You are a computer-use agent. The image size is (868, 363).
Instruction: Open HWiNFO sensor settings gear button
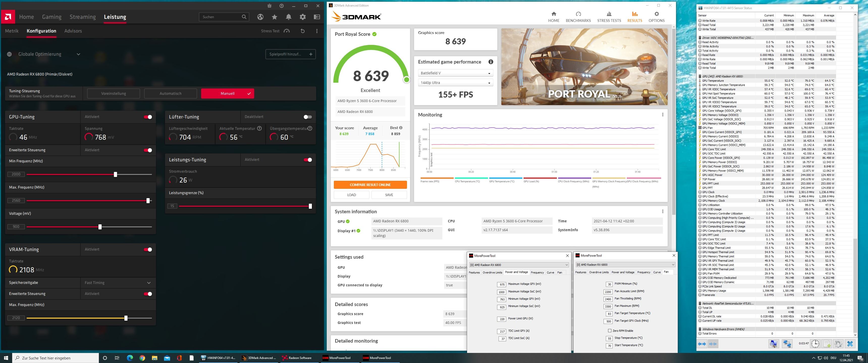pos(838,344)
